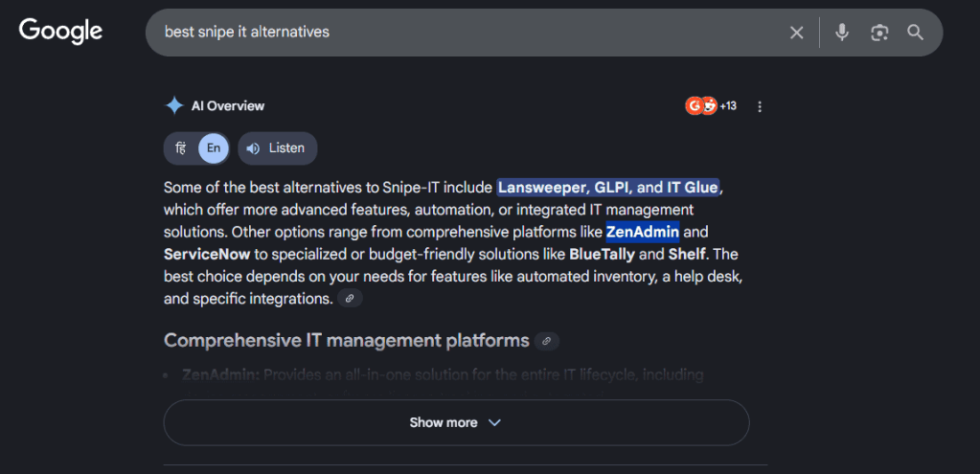Click the Comprehensive IT management platforms heading
This screenshot has height=474, width=980.
346,341
